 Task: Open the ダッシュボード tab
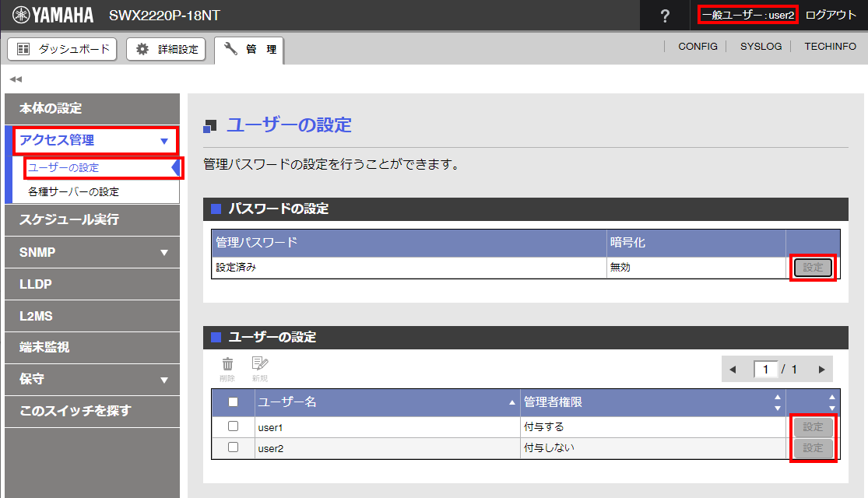point(62,49)
